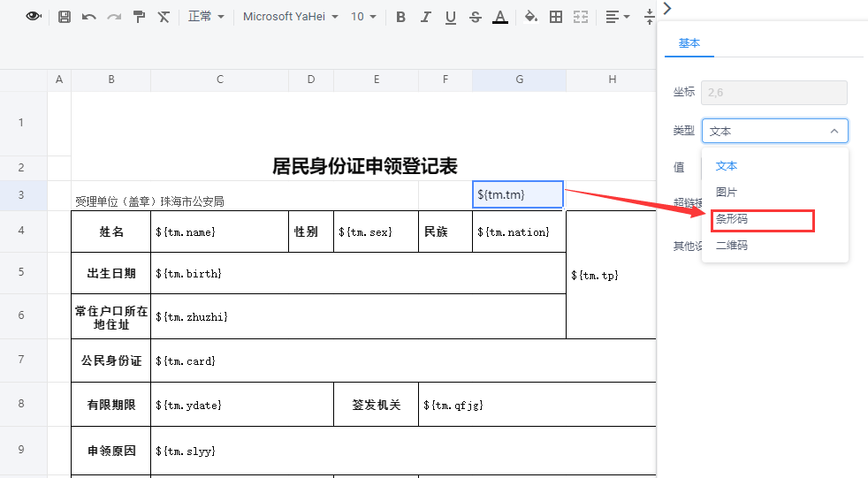This screenshot has height=478, width=868.
Task: Select the cell ${tm.tm}
Action: pyautogui.click(x=518, y=194)
